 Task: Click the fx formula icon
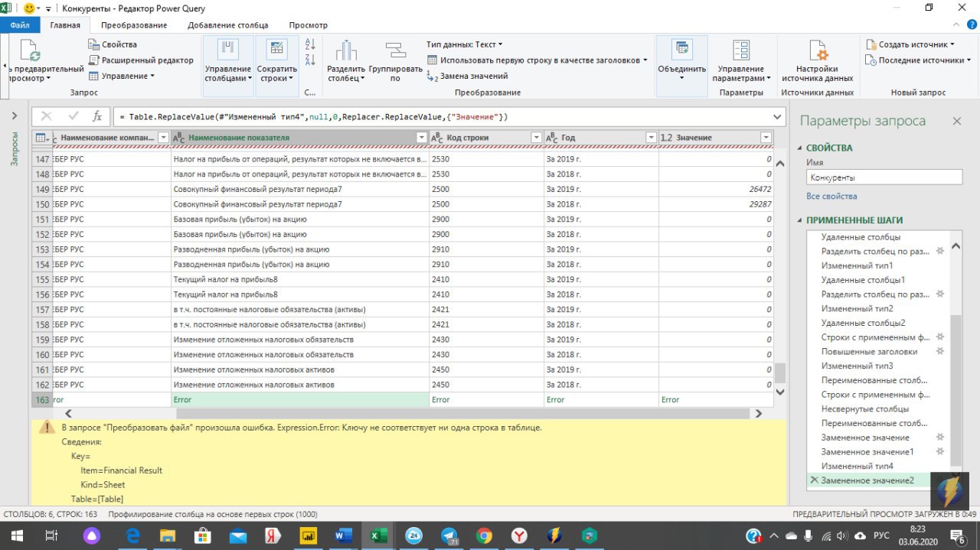(x=97, y=116)
